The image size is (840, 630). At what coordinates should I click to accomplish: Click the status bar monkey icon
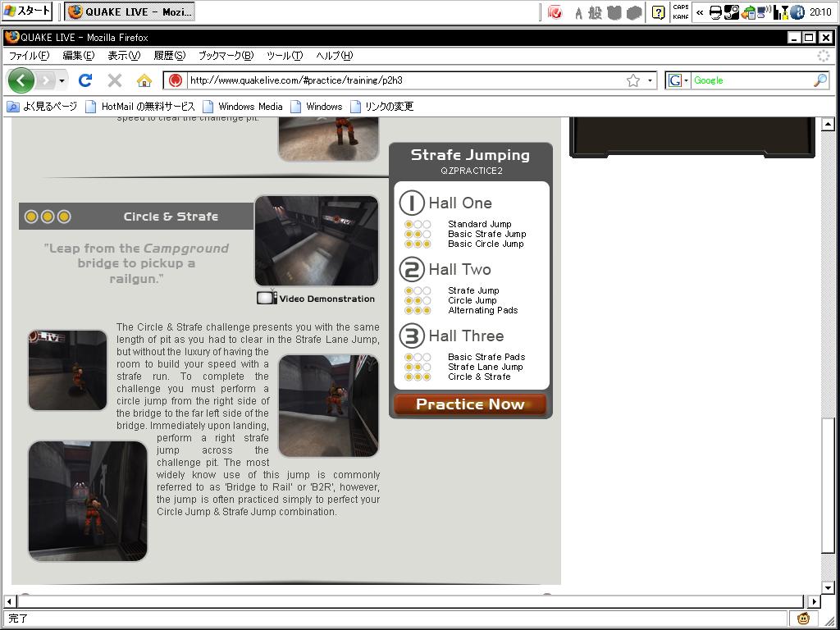pos(803,619)
